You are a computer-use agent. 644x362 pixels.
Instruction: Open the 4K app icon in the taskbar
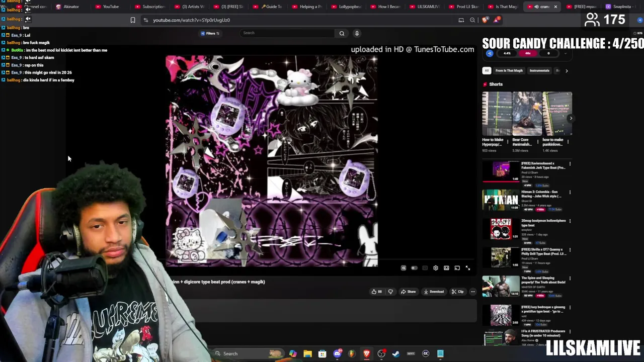[426, 353]
